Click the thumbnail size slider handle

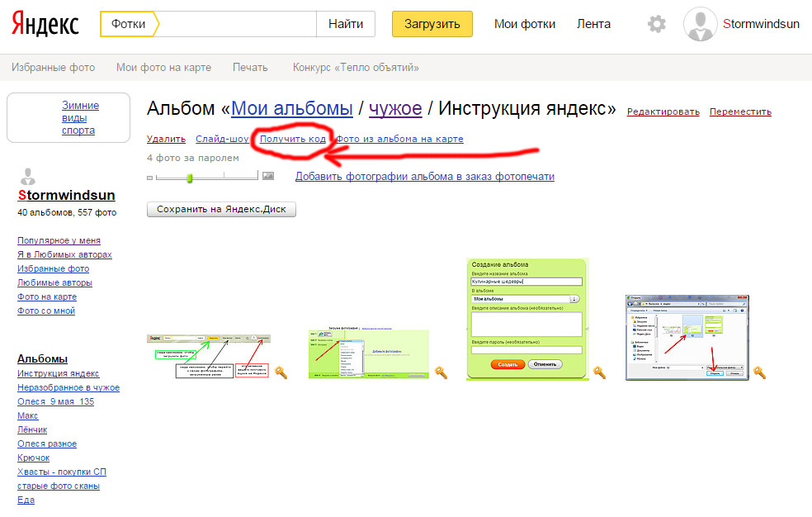coord(190,178)
